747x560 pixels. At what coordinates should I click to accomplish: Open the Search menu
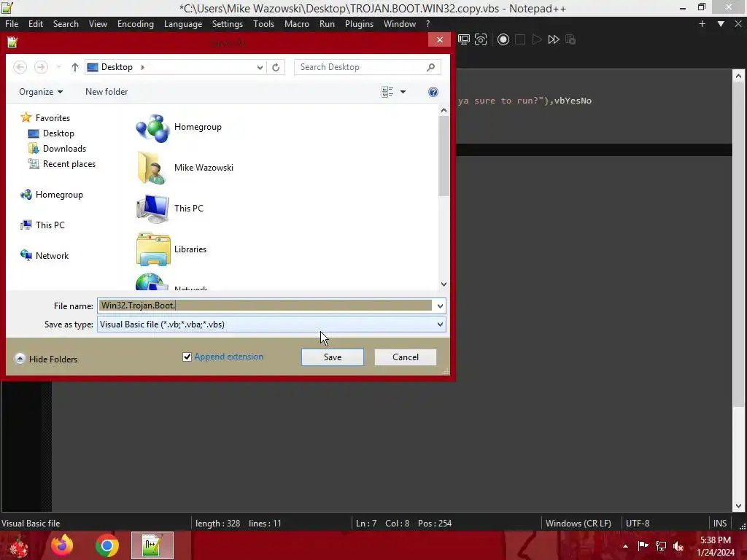pos(66,24)
